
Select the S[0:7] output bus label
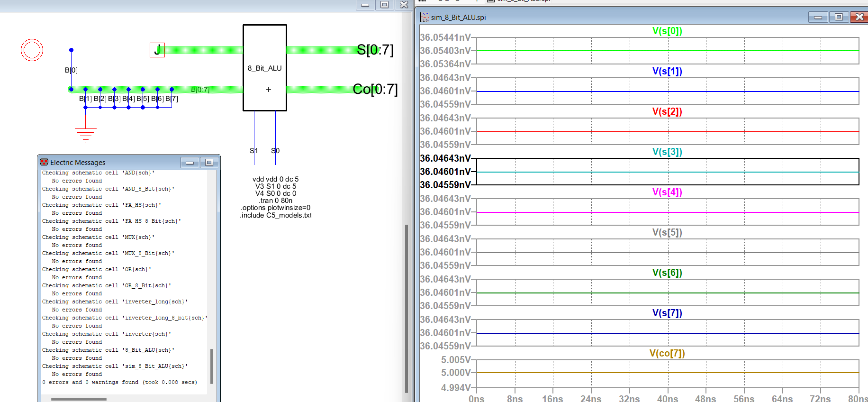[x=375, y=50]
